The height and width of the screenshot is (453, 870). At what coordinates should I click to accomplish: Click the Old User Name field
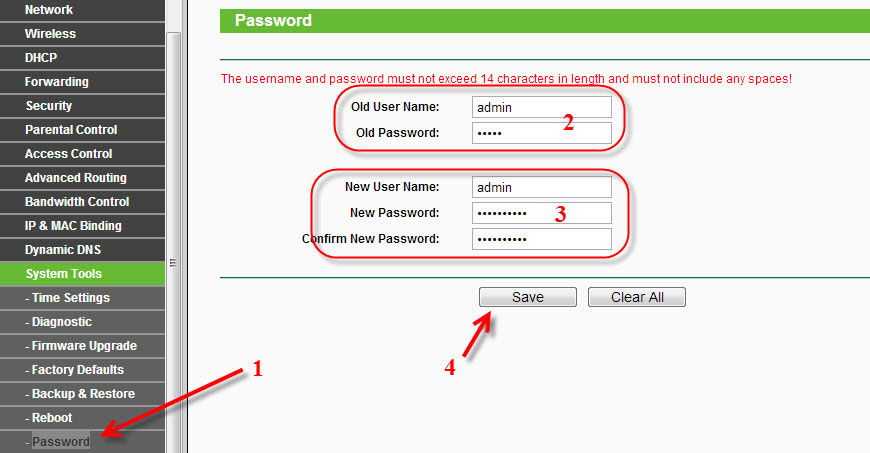[542, 107]
